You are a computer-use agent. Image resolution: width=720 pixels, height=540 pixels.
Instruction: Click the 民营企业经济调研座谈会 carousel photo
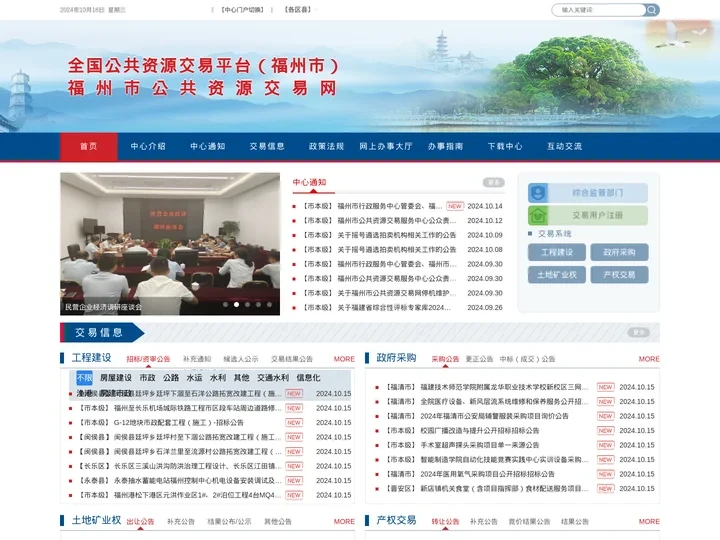click(x=170, y=244)
